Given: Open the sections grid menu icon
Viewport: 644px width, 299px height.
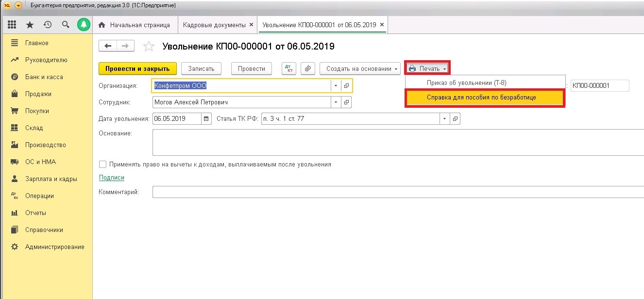Looking at the screenshot, I should (12, 24).
